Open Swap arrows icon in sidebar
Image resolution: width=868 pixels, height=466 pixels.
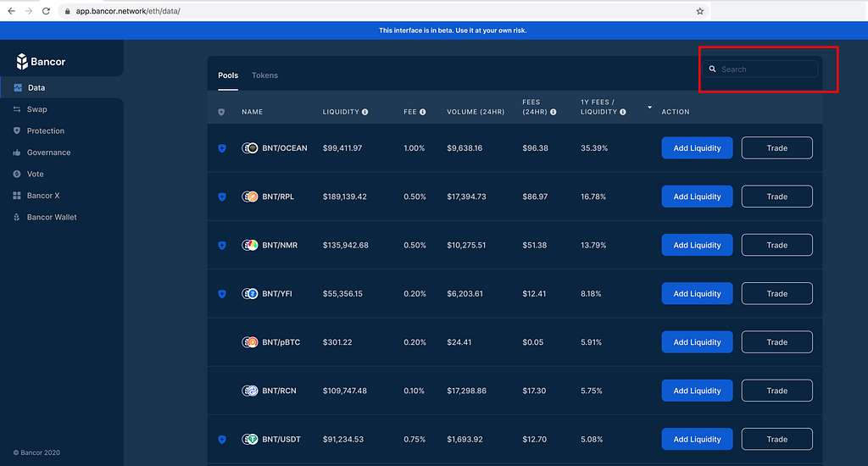(17, 109)
